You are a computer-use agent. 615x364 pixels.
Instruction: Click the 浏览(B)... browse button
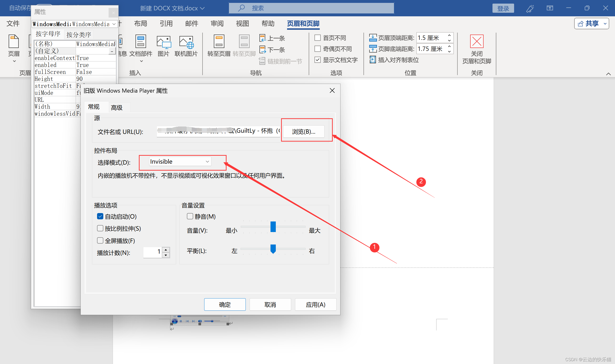click(x=303, y=132)
